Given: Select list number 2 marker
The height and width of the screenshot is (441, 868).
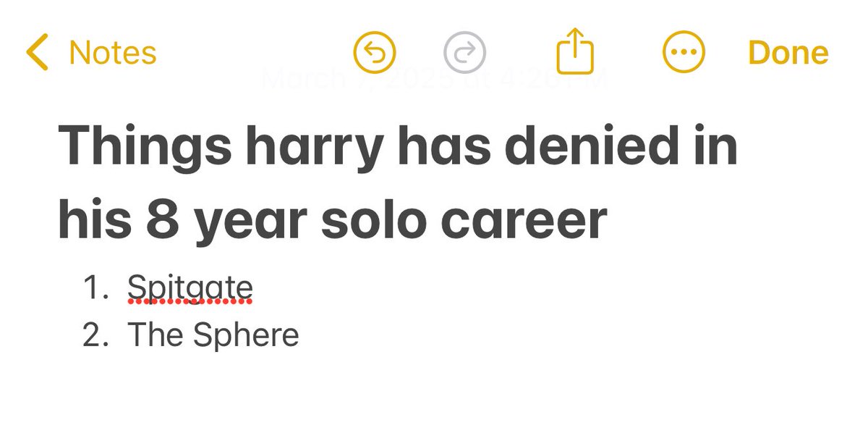Looking at the screenshot, I should tap(96, 335).
